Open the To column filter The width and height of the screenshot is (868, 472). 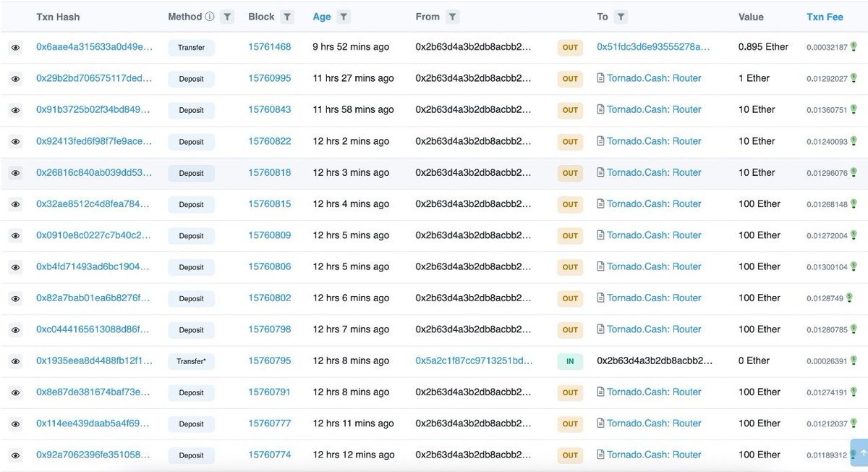[x=621, y=17]
